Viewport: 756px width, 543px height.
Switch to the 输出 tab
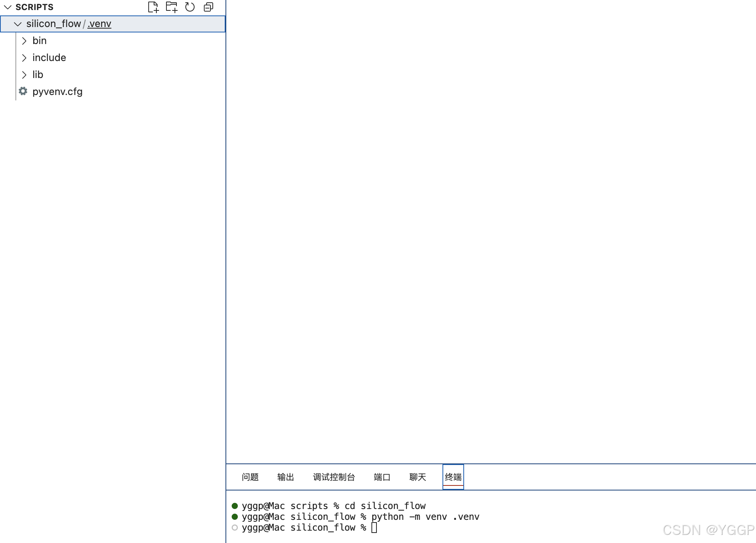coord(285,477)
